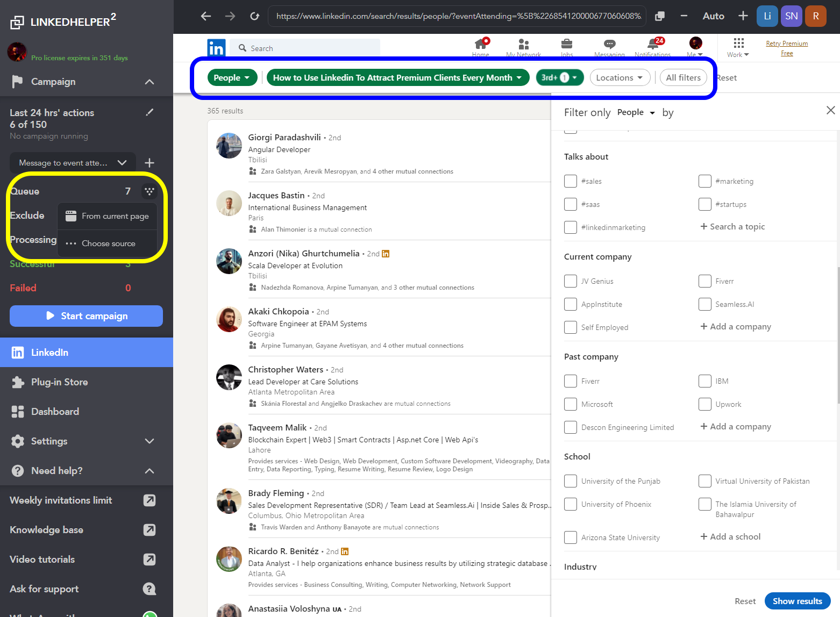This screenshot has width=840, height=617.
Task: Click the browser URL address field
Action: tap(457, 16)
